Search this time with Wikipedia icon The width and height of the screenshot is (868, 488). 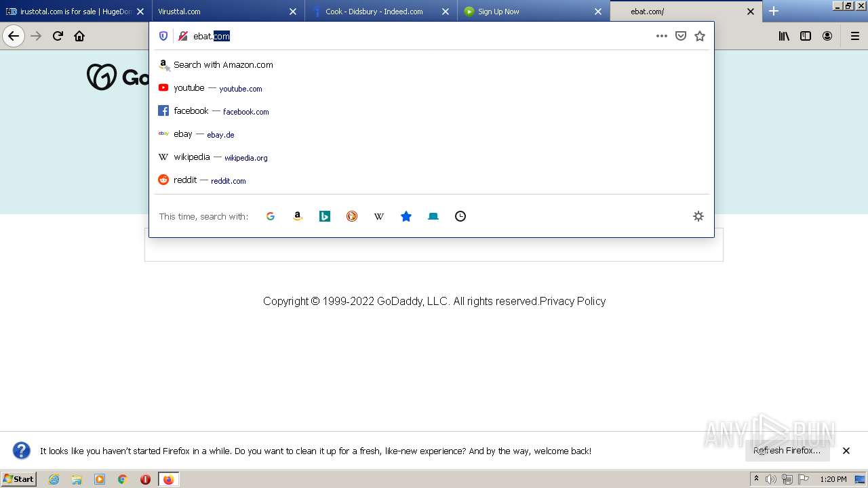pos(379,216)
